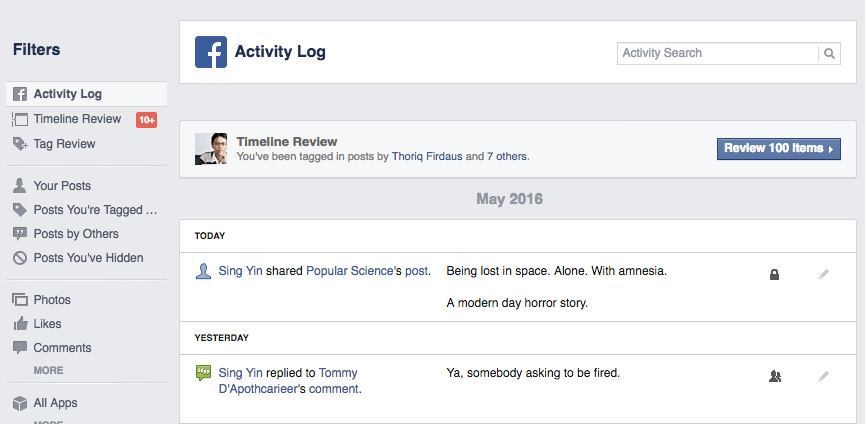Open the shared post link
Screen dimensions: 865x424
pyautogui.click(x=417, y=271)
